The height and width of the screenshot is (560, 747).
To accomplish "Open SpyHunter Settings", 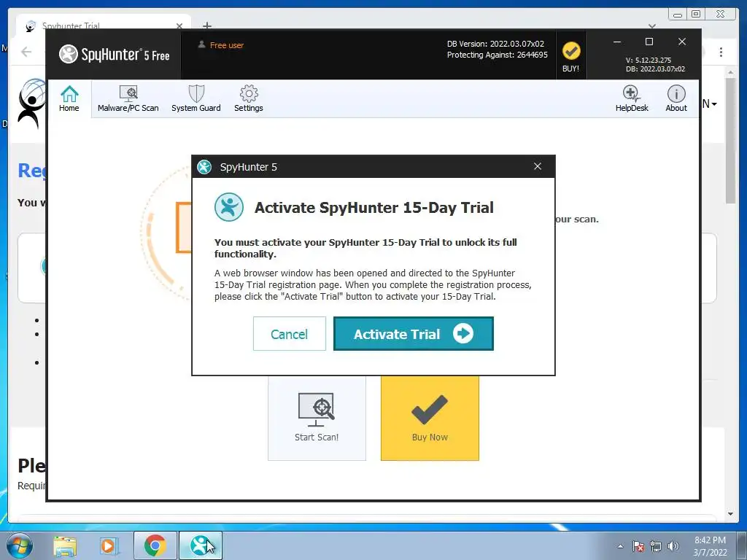I will [x=248, y=99].
